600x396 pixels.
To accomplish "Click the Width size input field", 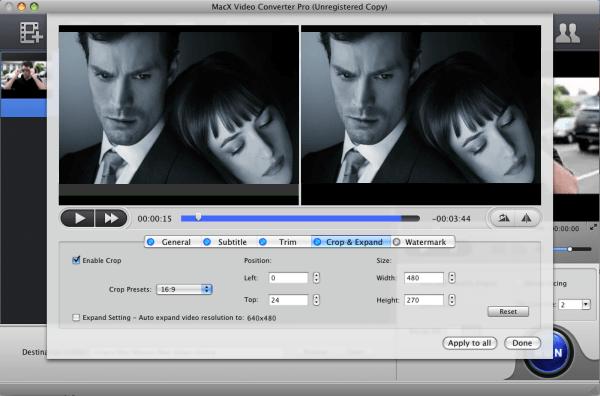I will coord(424,278).
